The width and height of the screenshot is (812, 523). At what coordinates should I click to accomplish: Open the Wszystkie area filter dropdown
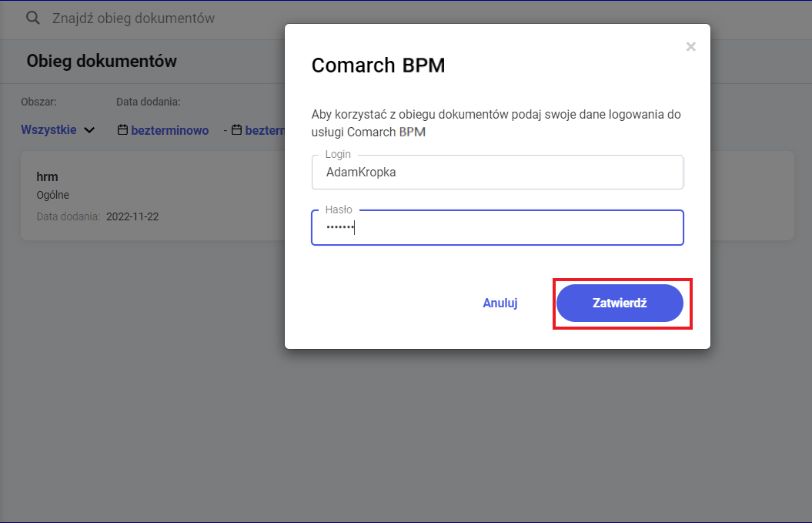pos(49,130)
